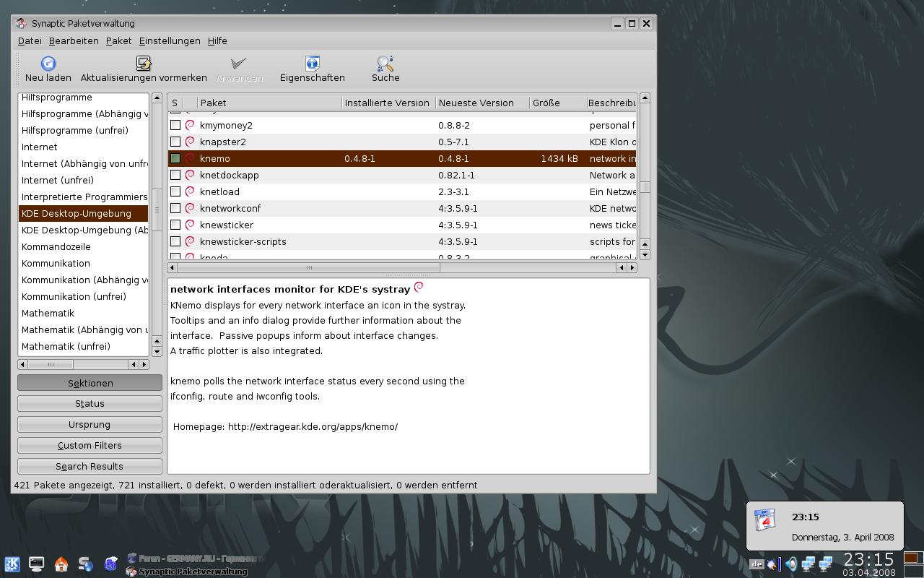Toggle status checkbox for kmymoney2
Viewport: 924px width, 578px height.
click(x=175, y=125)
